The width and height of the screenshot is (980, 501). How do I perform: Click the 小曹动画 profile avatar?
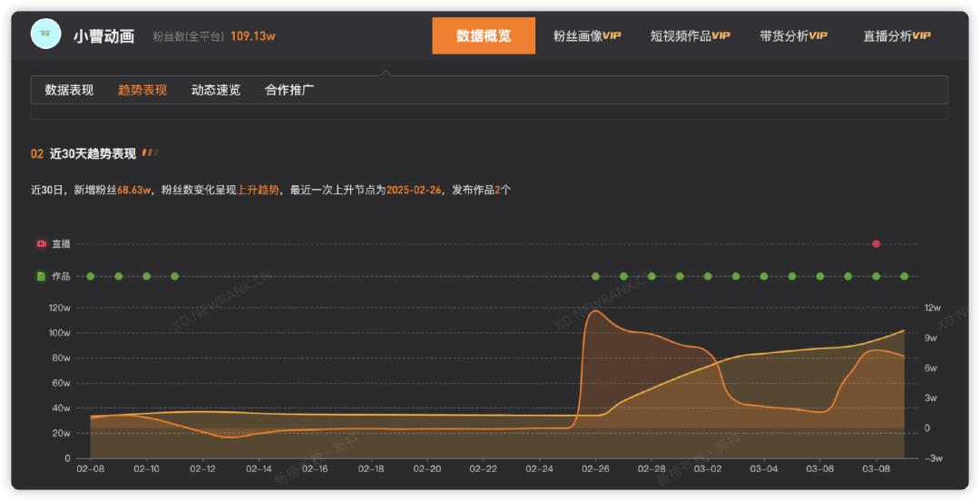45,34
